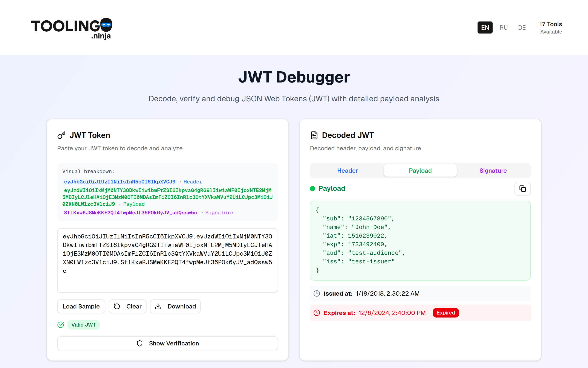Click Show Verification button
This screenshot has height=368, width=588.
pos(167,344)
